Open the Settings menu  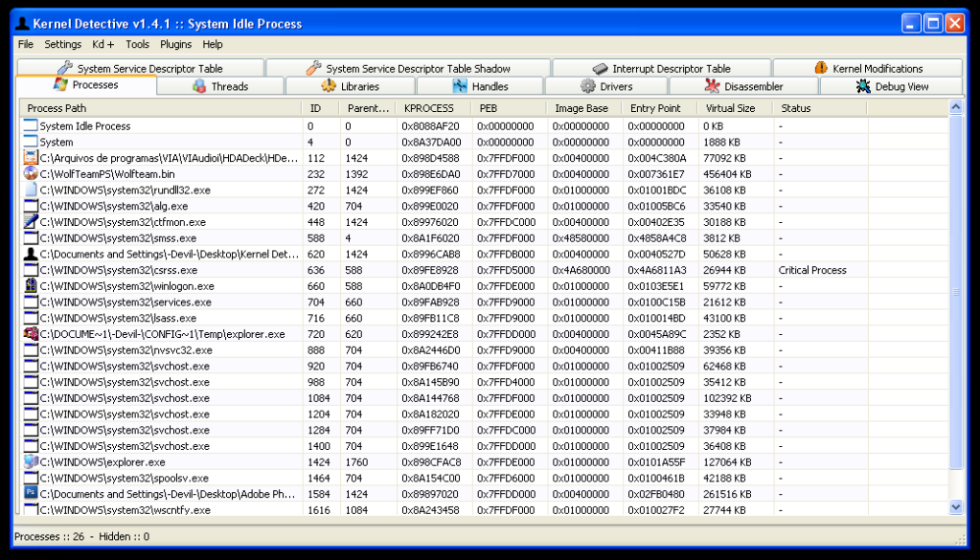click(x=62, y=44)
